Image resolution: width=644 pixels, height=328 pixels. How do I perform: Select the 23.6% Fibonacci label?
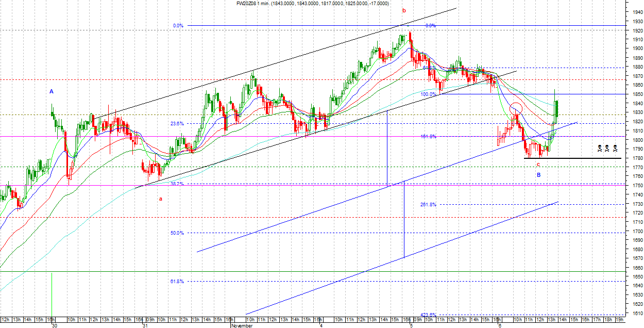177,124
